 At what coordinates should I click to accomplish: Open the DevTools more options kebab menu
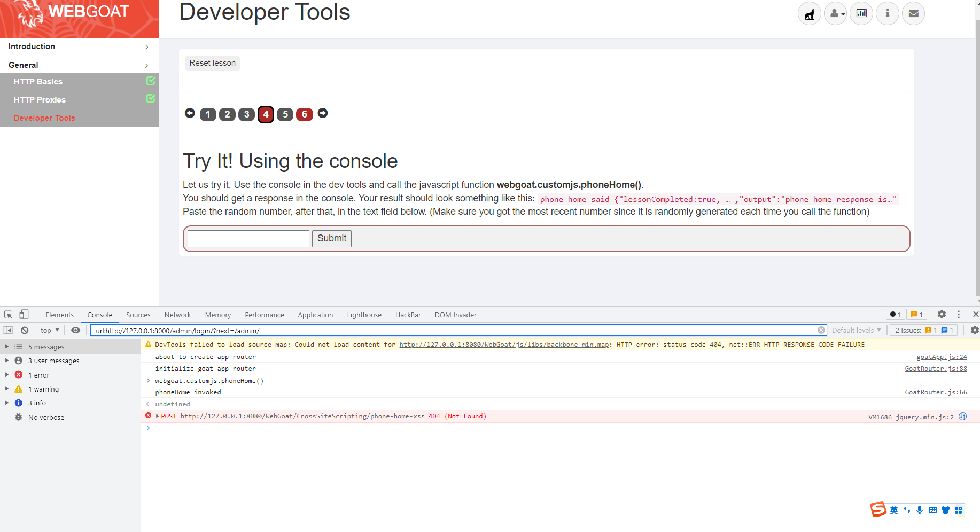pyautogui.click(x=959, y=315)
